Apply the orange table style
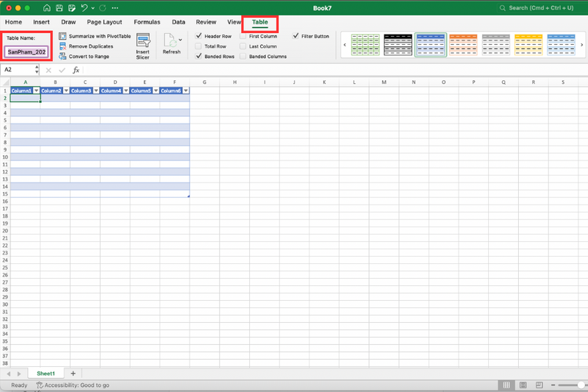The image size is (588, 392). click(463, 45)
